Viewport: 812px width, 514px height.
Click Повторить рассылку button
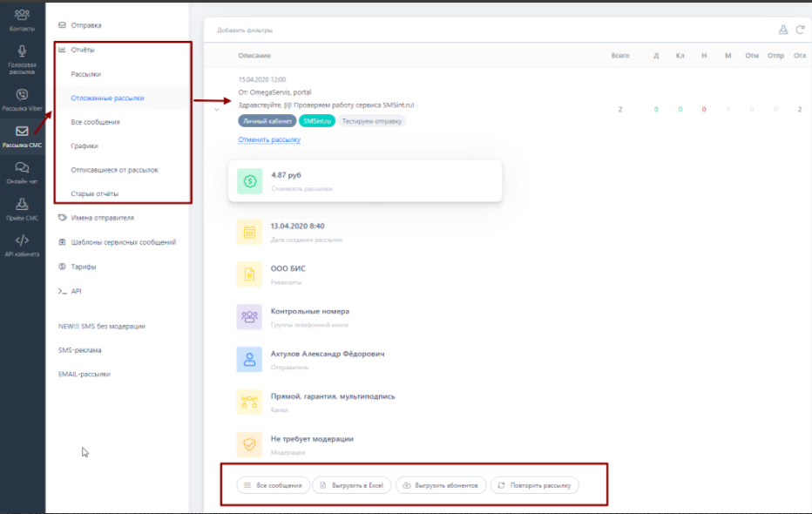tap(534, 485)
